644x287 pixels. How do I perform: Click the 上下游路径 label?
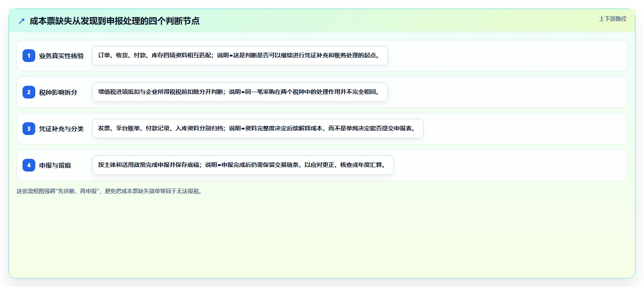[x=613, y=19]
